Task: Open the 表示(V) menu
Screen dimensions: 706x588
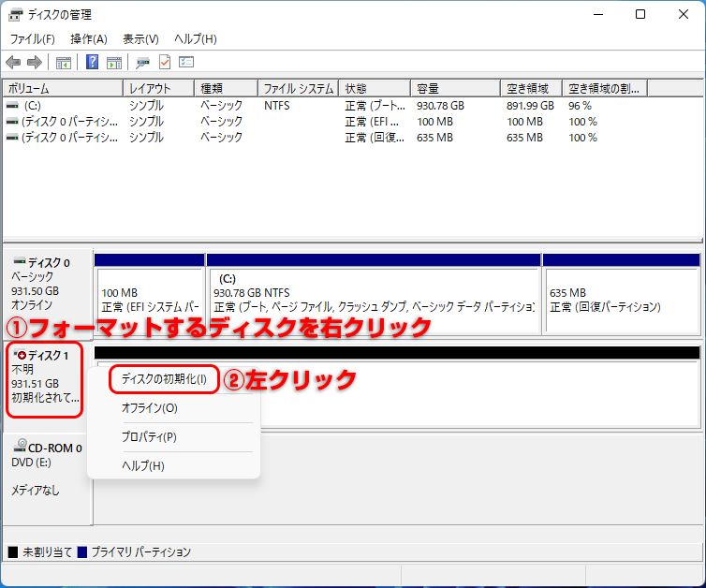Action: pyautogui.click(x=140, y=39)
